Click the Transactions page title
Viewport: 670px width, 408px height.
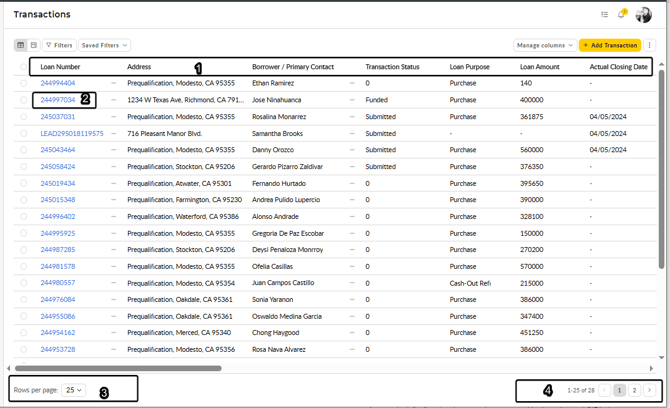coord(42,15)
